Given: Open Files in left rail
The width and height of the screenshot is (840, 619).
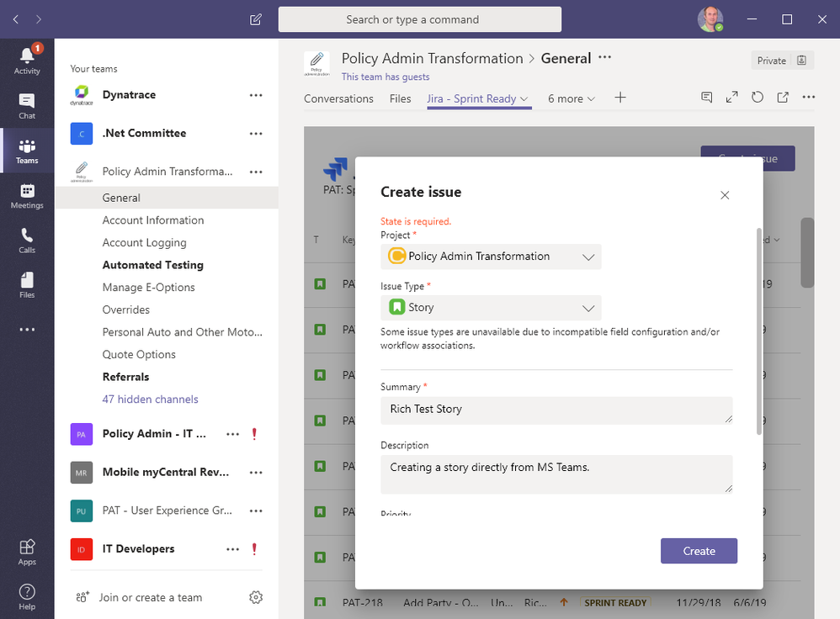Looking at the screenshot, I should (27, 285).
